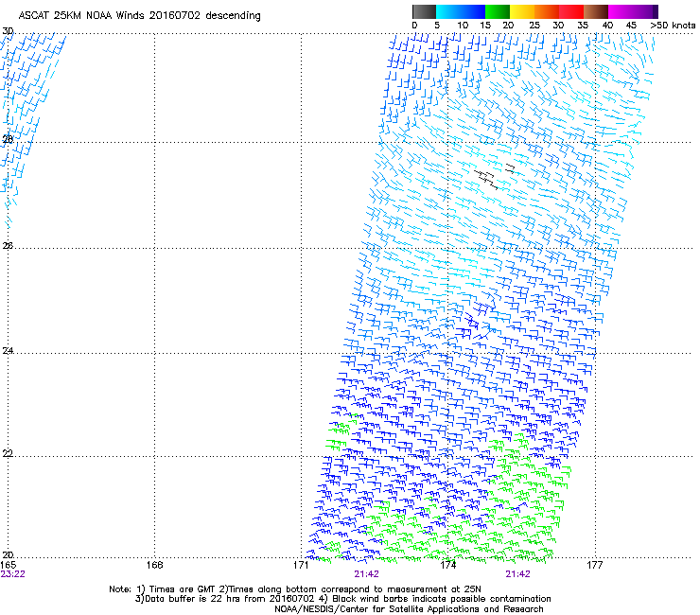Click the 'Times are GMT' note line

pyautogui.click(x=295, y=589)
